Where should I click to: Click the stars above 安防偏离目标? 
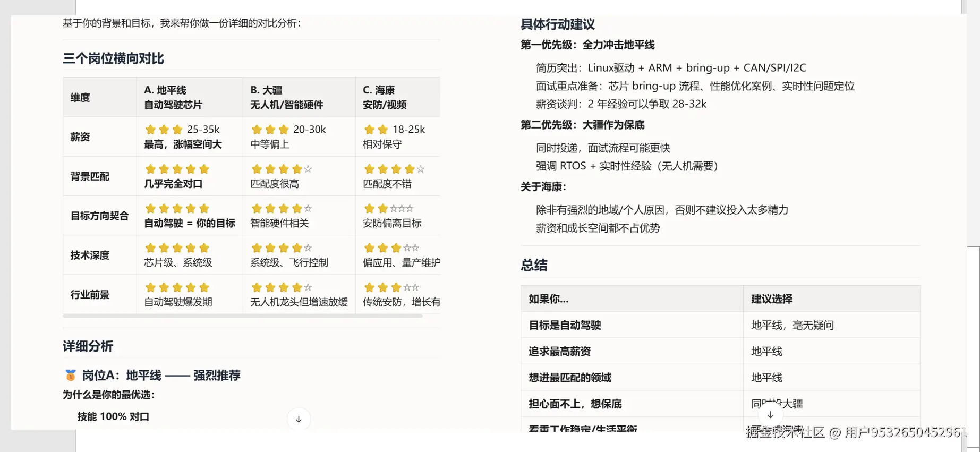(388, 209)
